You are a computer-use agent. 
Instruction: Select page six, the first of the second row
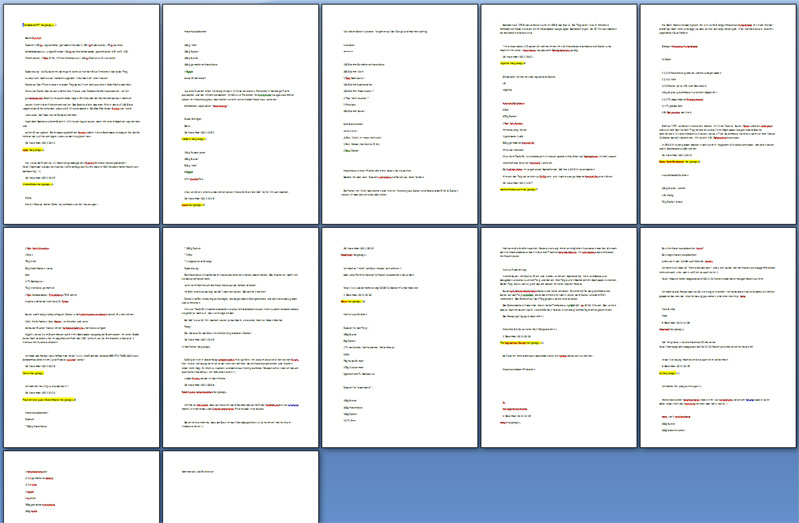pos(82,337)
